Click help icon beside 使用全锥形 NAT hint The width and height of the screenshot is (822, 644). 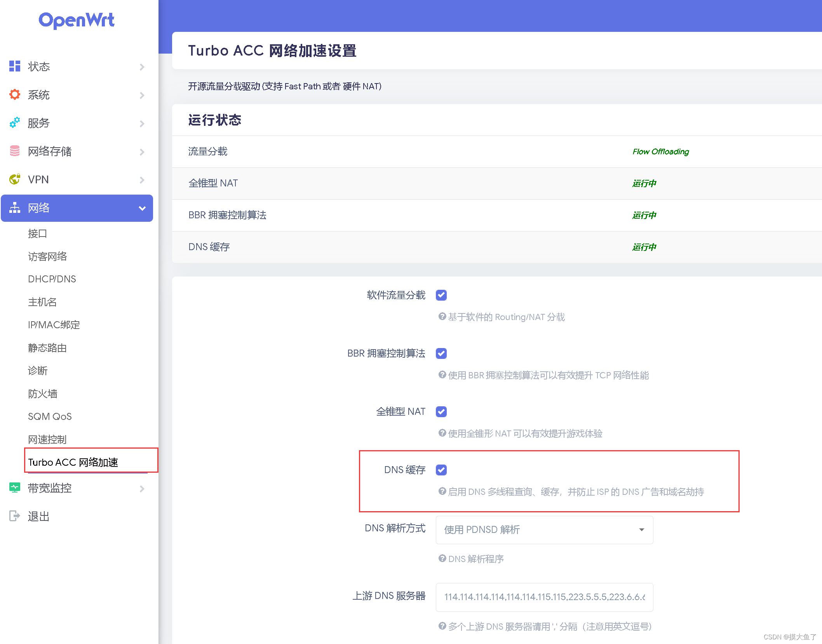[x=442, y=433]
